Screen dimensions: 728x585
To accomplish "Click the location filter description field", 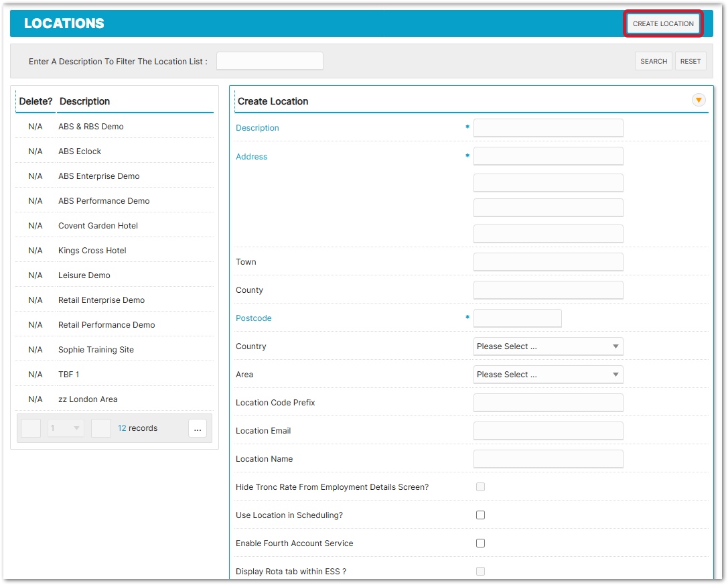I will [x=269, y=61].
